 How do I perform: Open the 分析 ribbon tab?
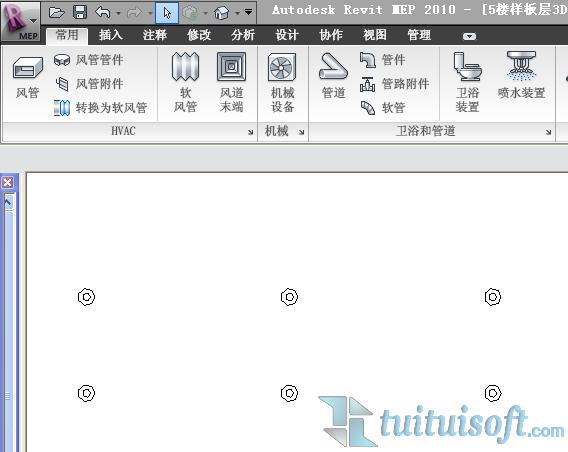click(x=243, y=35)
